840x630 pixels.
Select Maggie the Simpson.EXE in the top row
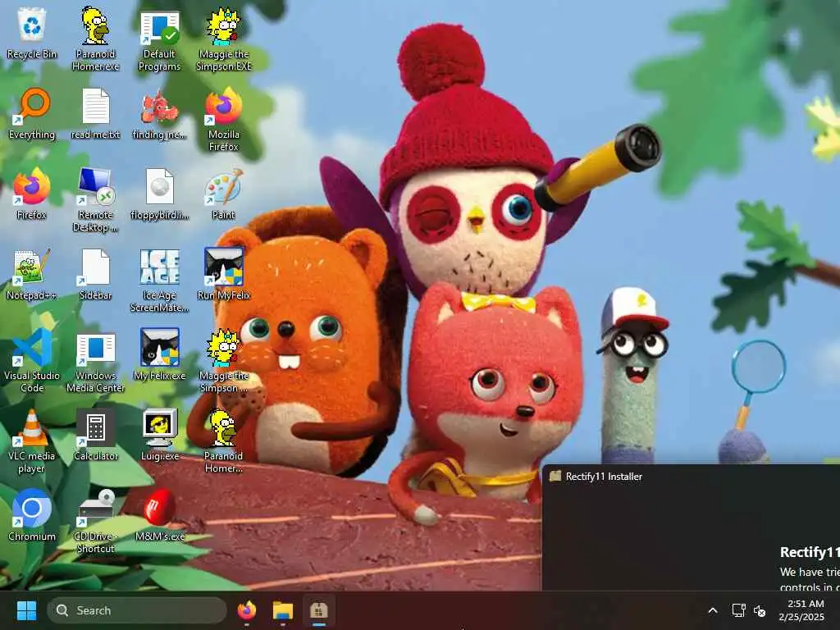click(x=223, y=39)
